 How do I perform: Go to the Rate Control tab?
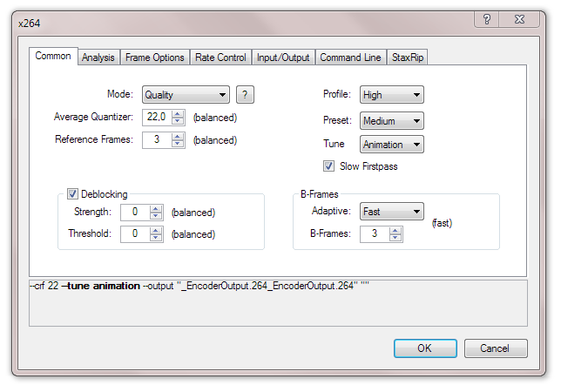220,57
